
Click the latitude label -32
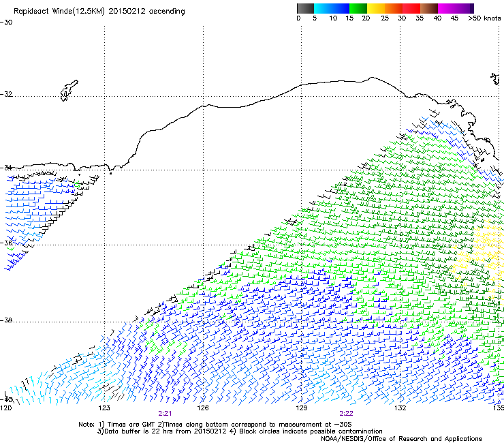(x=6, y=94)
